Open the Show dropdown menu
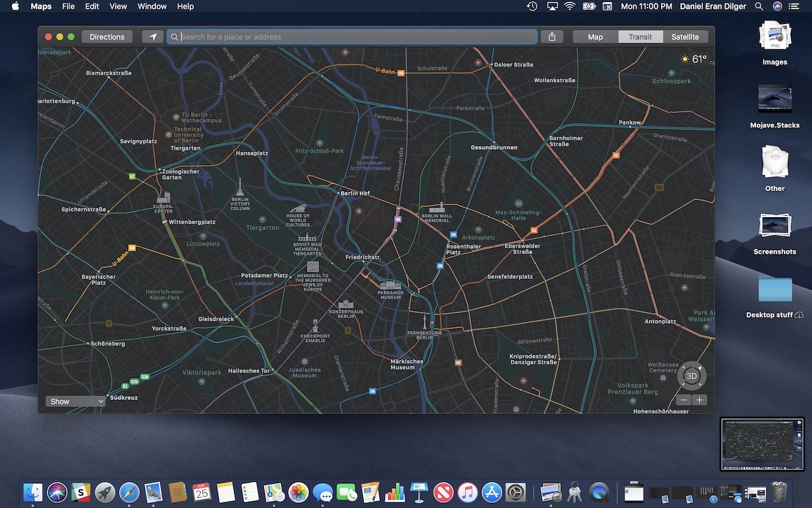This screenshot has width=812, height=508. pos(75,401)
